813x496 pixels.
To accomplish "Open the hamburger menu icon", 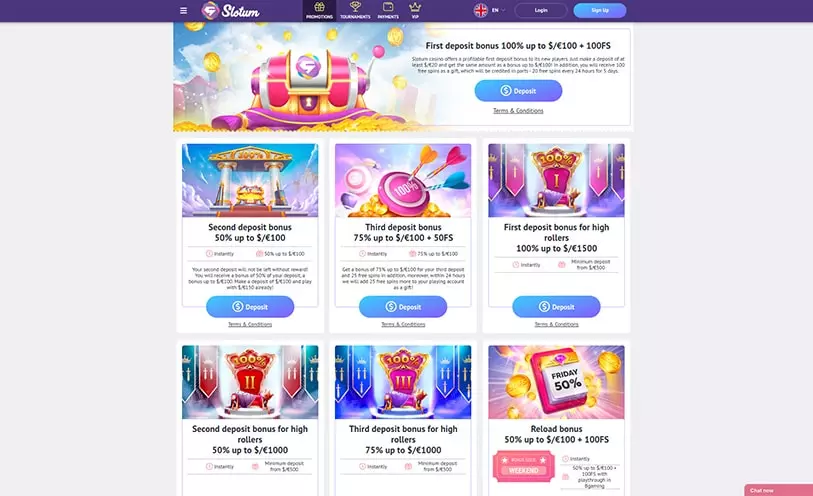I will pos(184,10).
